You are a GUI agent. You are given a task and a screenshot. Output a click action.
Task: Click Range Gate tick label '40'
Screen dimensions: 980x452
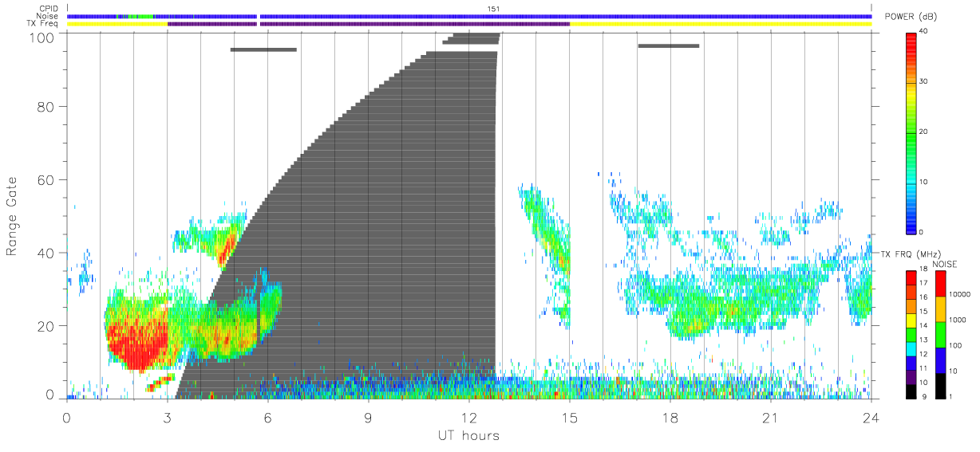[47, 254]
